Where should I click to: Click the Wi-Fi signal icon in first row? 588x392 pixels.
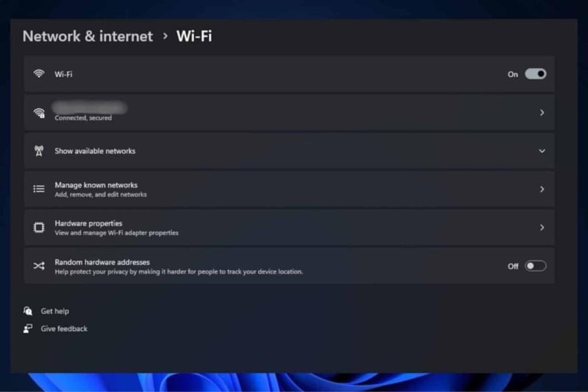39,74
